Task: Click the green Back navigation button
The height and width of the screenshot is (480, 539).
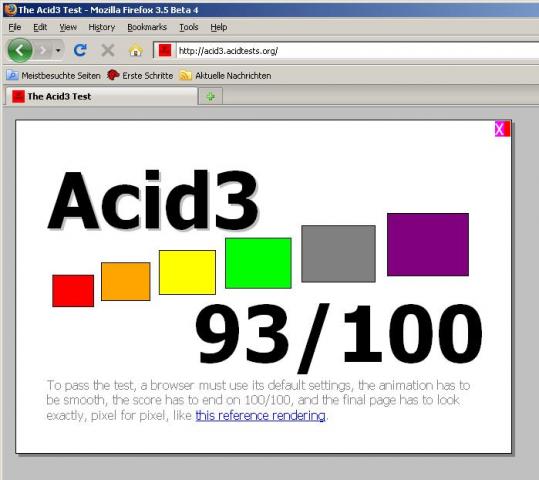Action: pos(20,51)
